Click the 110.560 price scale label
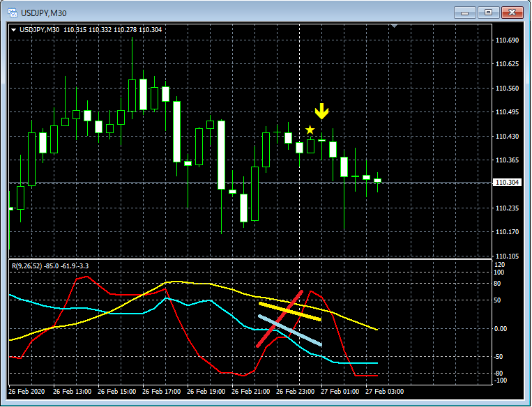532x407 pixels. (507, 89)
